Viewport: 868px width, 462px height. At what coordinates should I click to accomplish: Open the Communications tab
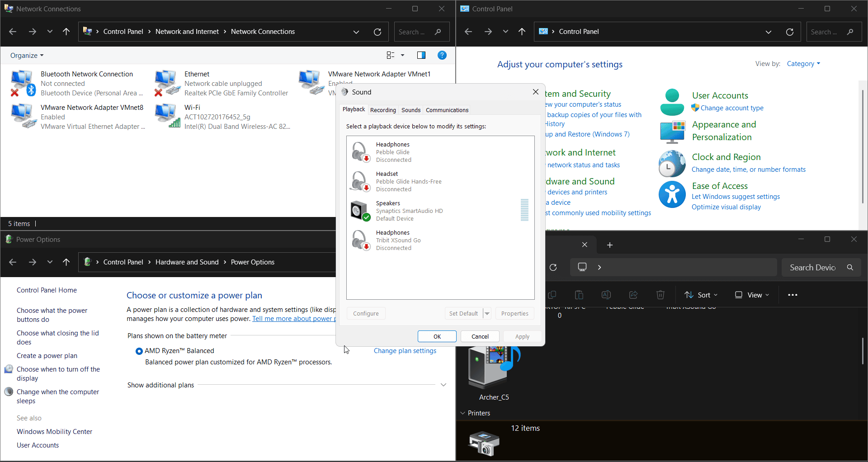(447, 110)
